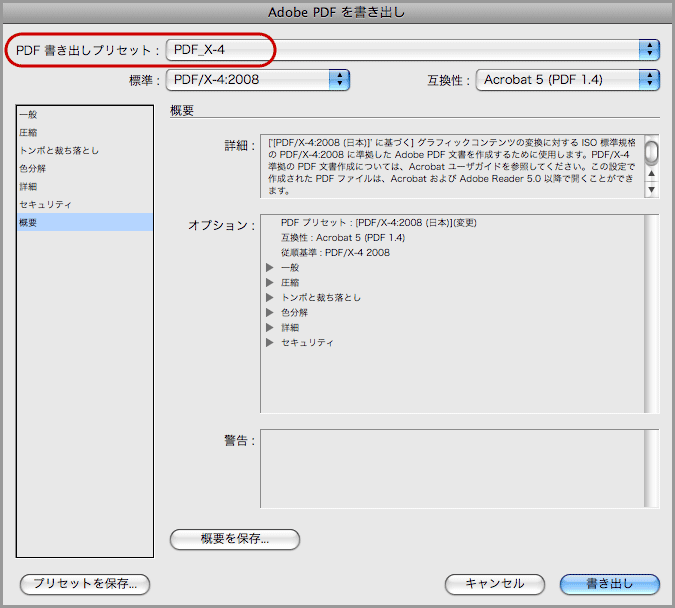Image resolution: width=675 pixels, height=608 pixels.
Task: Expand トンボと裁ち落とし section in オプション
Action: [x=270, y=297]
